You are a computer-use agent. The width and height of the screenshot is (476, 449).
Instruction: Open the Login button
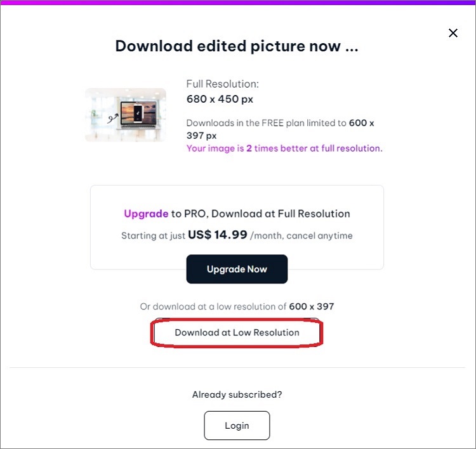point(237,426)
